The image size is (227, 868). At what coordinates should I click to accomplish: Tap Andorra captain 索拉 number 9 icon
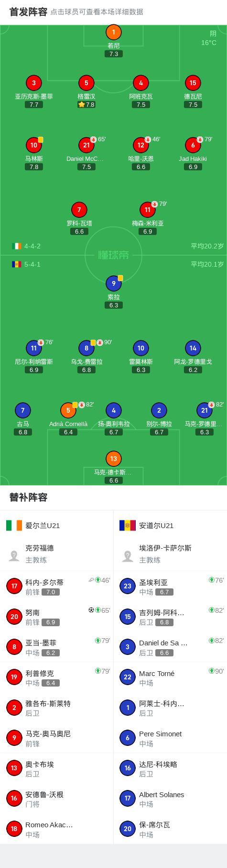(113, 283)
